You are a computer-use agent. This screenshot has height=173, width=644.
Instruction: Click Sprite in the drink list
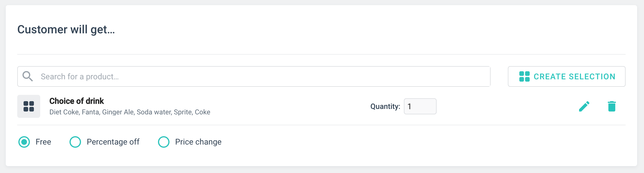point(183,112)
